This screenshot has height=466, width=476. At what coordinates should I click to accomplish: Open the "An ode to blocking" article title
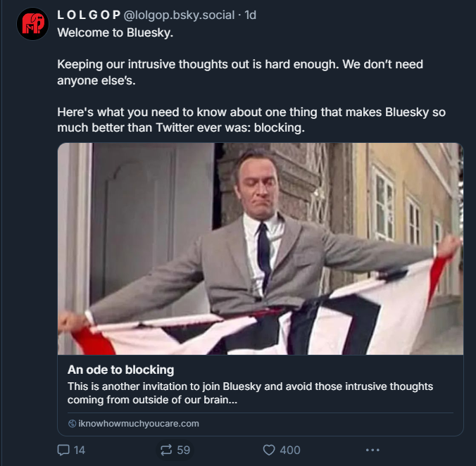click(x=120, y=370)
